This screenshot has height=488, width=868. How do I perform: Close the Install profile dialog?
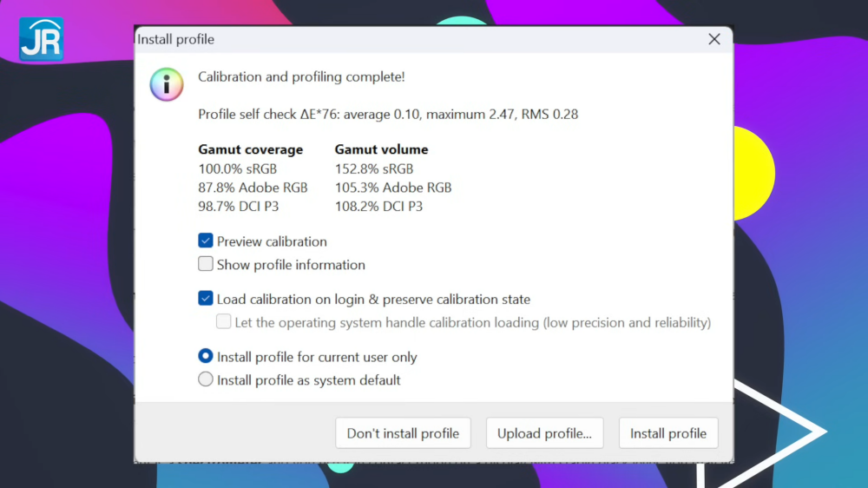pyautogui.click(x=713, y=39)
